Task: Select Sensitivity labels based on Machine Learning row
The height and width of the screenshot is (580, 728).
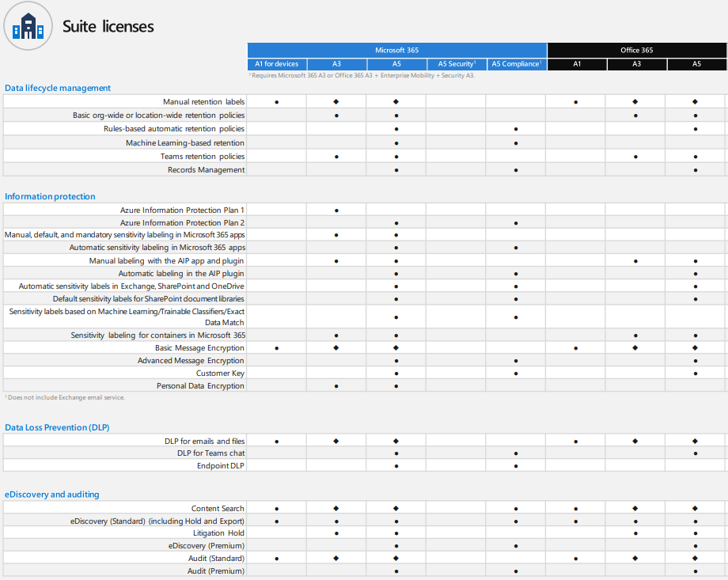Action: coord(127,317)
